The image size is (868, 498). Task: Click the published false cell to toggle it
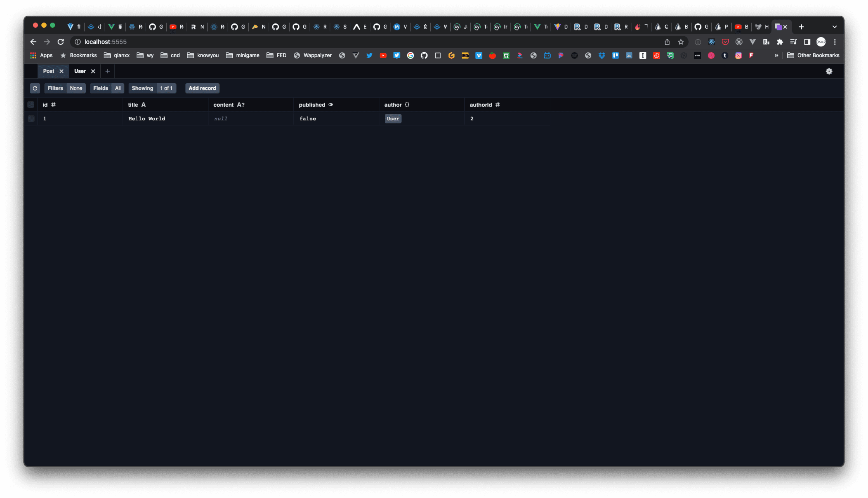click(x=307, y=119)
